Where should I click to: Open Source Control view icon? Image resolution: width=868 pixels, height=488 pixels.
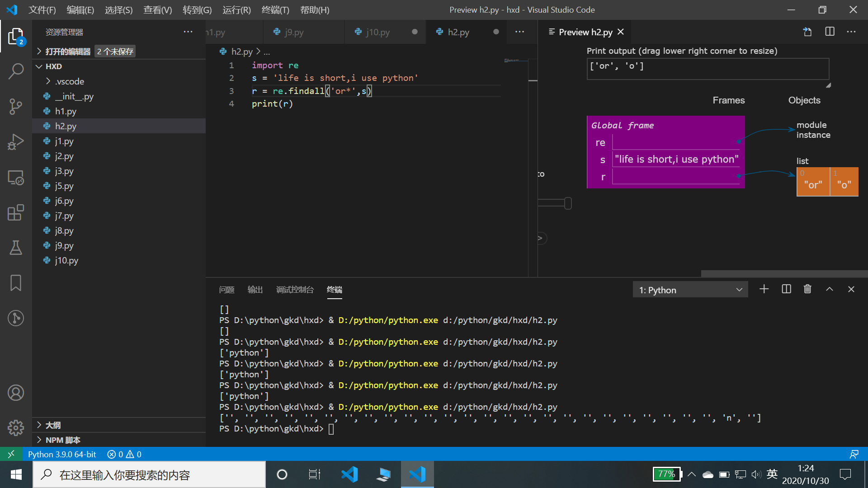pos(16,107)
